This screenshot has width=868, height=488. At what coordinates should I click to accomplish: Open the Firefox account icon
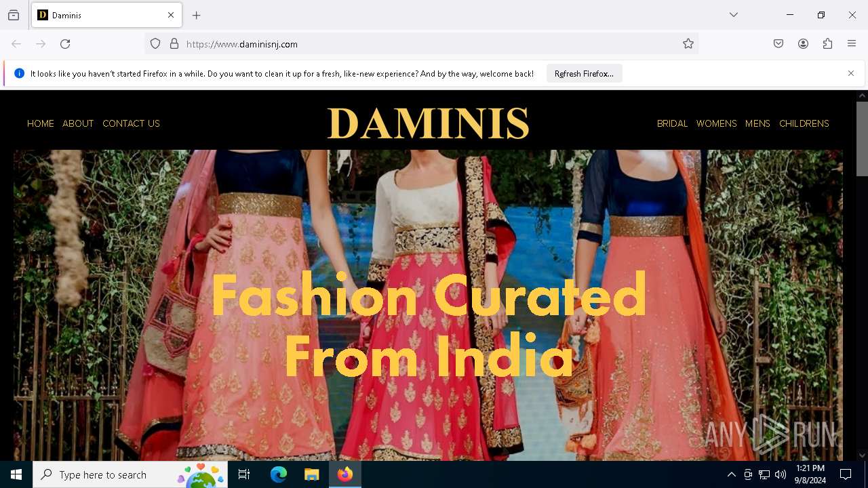point(803,44)
